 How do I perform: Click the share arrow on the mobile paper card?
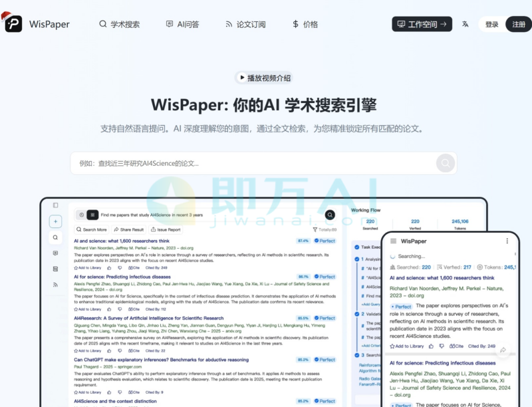pyautogui.click(x=503, y=350)
